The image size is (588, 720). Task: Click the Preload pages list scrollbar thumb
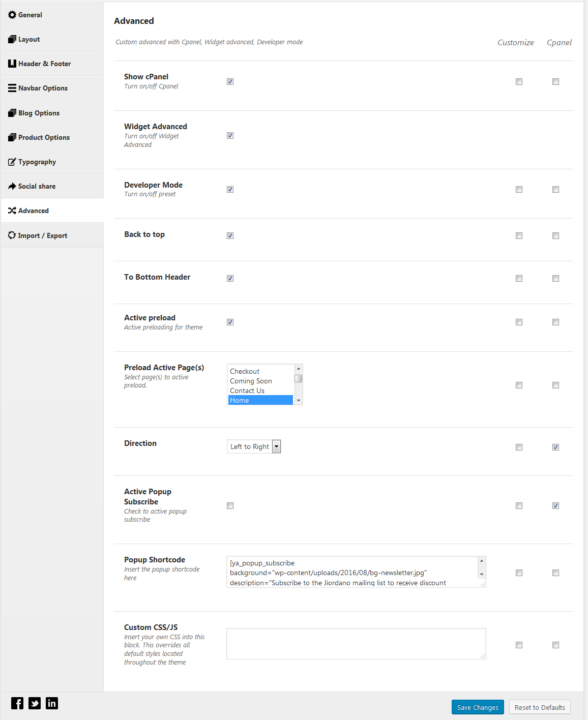(x=299, y=379)
